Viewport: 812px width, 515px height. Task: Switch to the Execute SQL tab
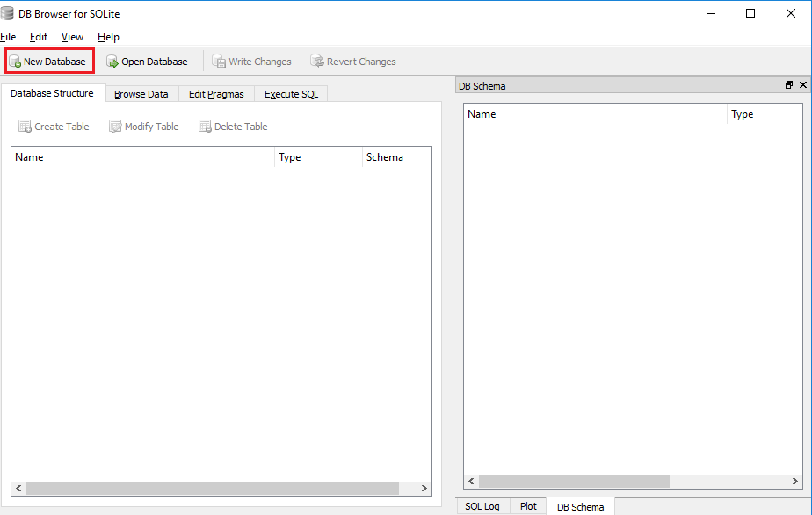[x=291, y=94]
